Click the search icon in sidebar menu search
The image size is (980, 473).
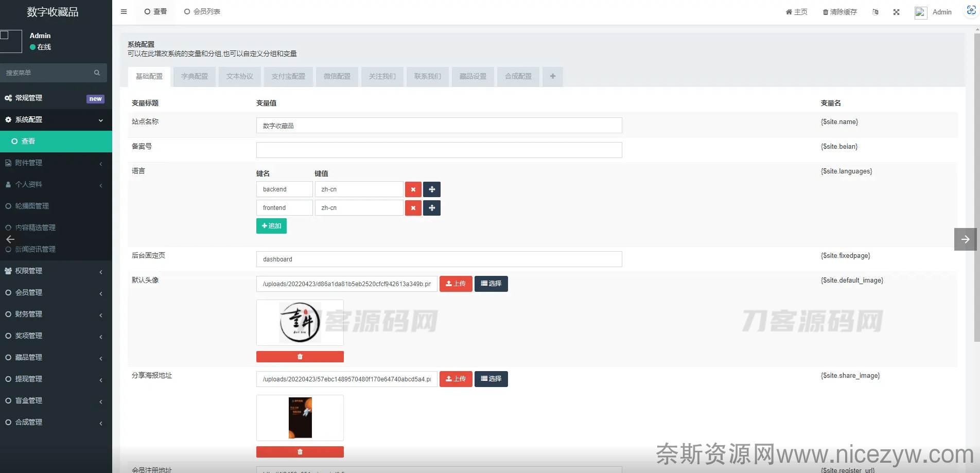point(97,73)
